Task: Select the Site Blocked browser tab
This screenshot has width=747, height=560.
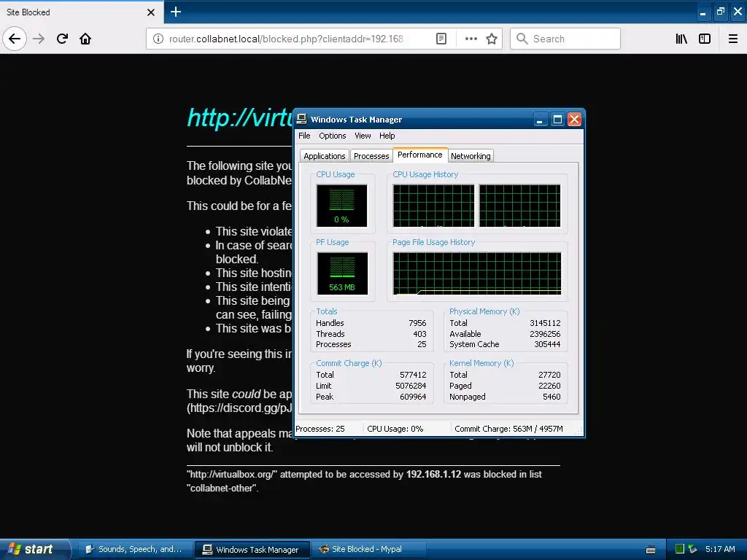Action: (x=81, y=12)
